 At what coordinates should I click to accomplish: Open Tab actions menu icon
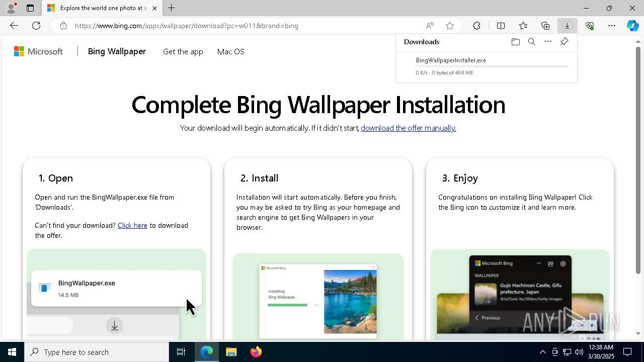30,8
